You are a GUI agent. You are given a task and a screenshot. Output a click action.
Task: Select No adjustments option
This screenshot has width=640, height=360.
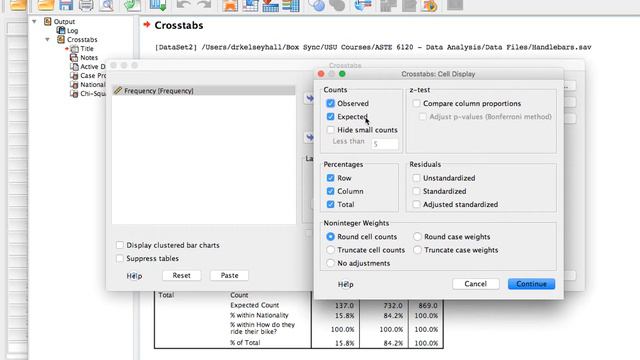pos(331,263)
